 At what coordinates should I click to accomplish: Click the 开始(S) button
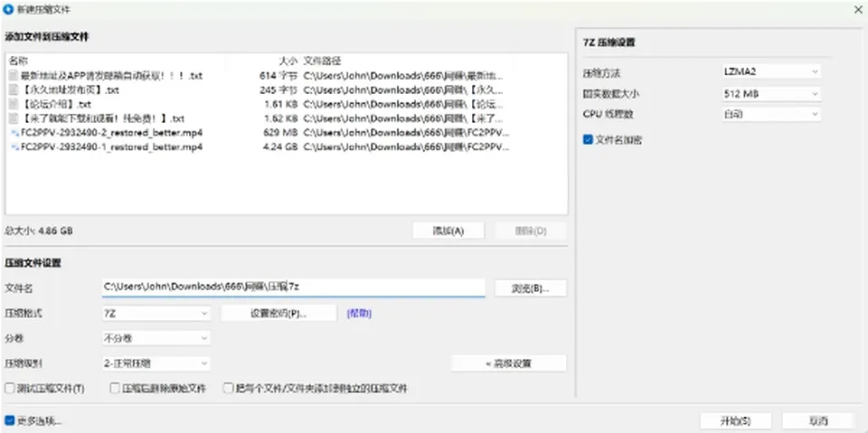736,421
